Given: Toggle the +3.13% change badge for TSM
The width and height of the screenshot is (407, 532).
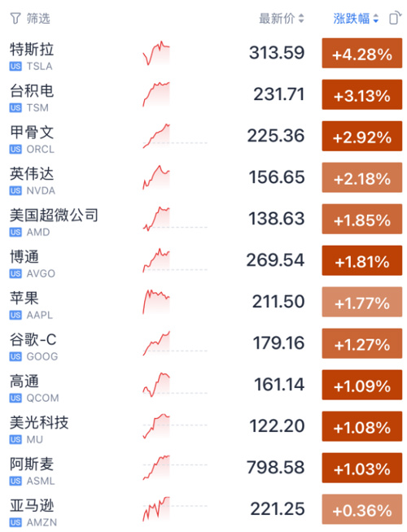Looking at the screenshot, I should (362, 94).
